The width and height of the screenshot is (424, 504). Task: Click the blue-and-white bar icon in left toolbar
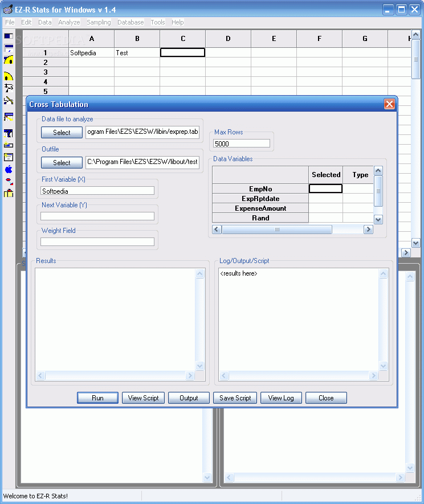9,36
